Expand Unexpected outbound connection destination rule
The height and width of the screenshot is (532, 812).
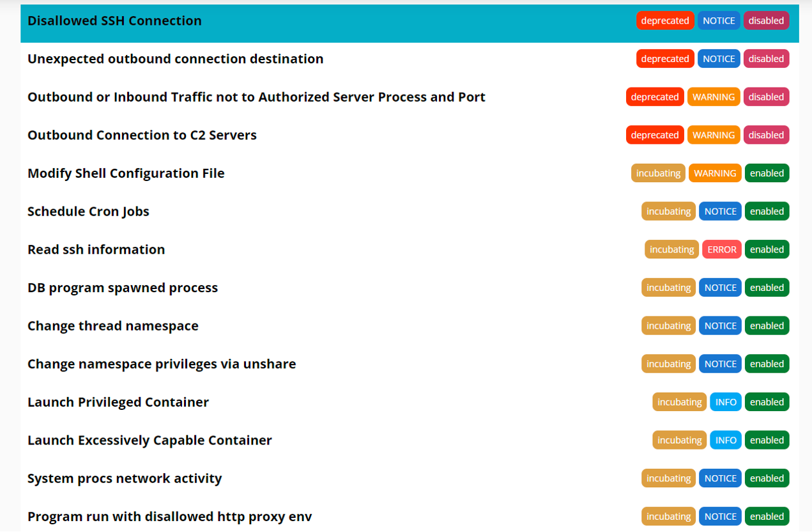pos(175,59)
